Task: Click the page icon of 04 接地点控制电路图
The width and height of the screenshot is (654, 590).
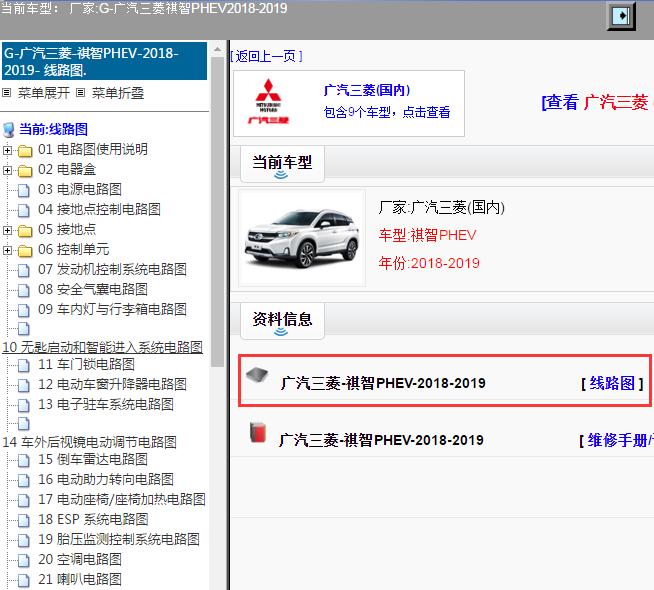Action: [x=24, y=210]
